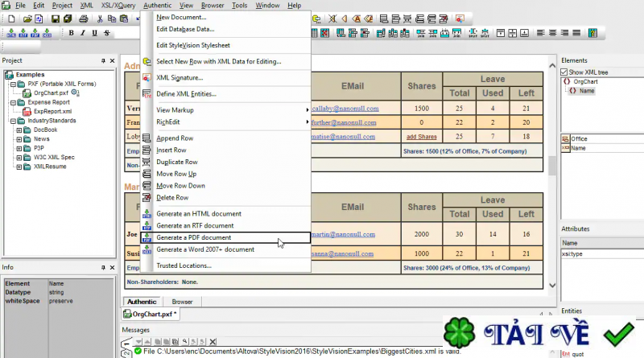Apply Bold formatting from the toolbar
Image resolution: width=644 pixels, height=358 pixels.
click(x=71, y=33)
